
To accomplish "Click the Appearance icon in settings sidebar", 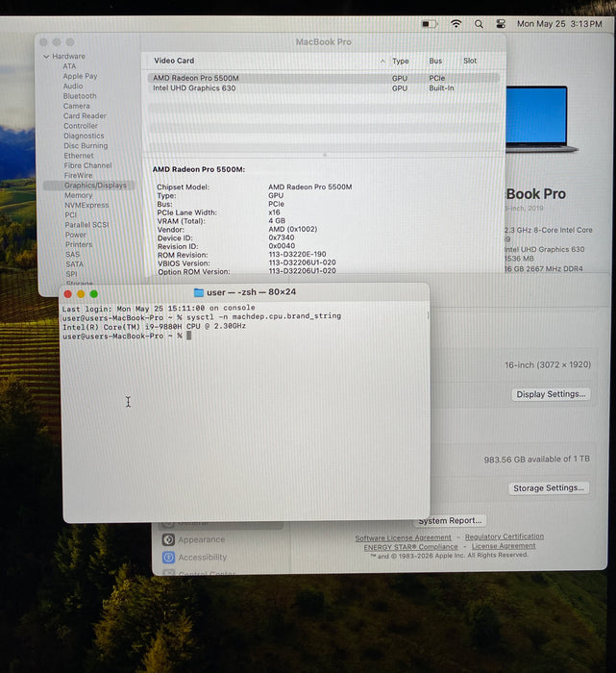I will point(168,539).
